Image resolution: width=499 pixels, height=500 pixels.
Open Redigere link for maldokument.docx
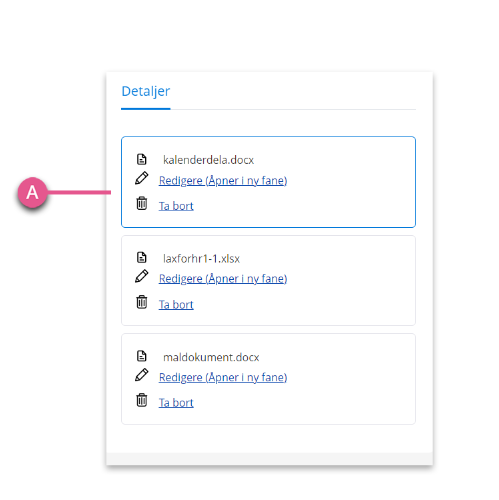[223, 377]
